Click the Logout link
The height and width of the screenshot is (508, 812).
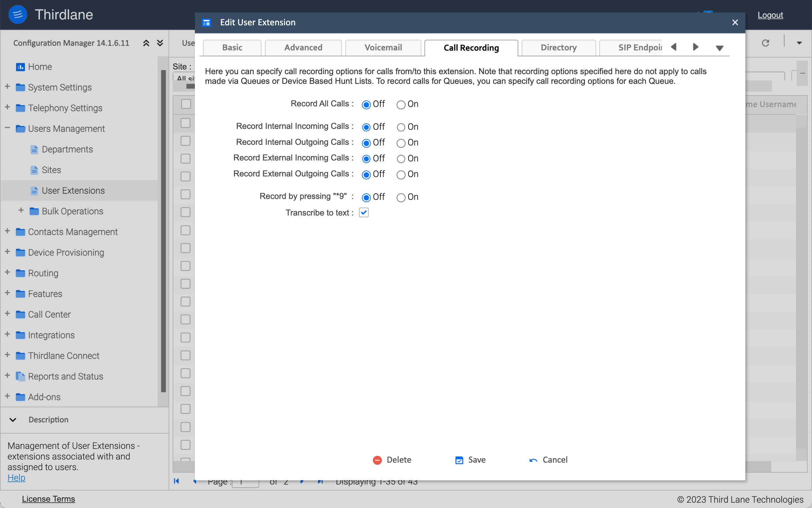click(x=770, y=15)
